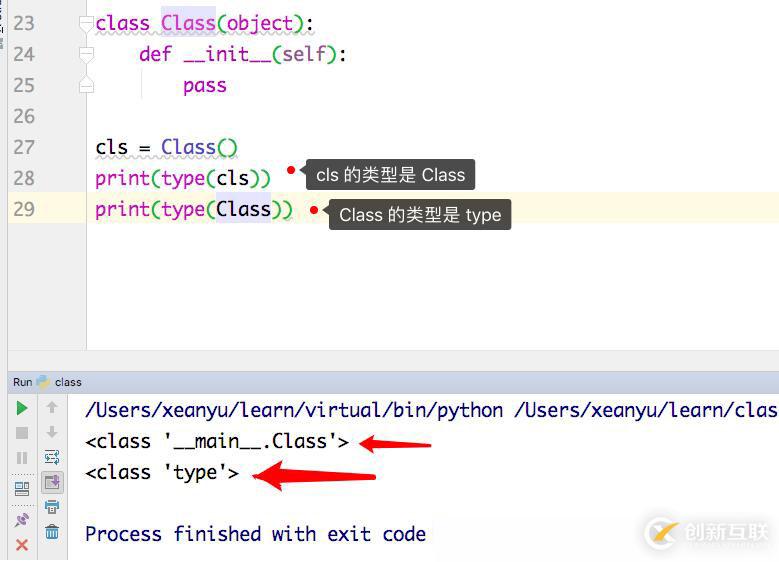This screenshot has width=779, height=562.
Task: Collapse class Class fold marker on line 23
Action: (86, 23)
